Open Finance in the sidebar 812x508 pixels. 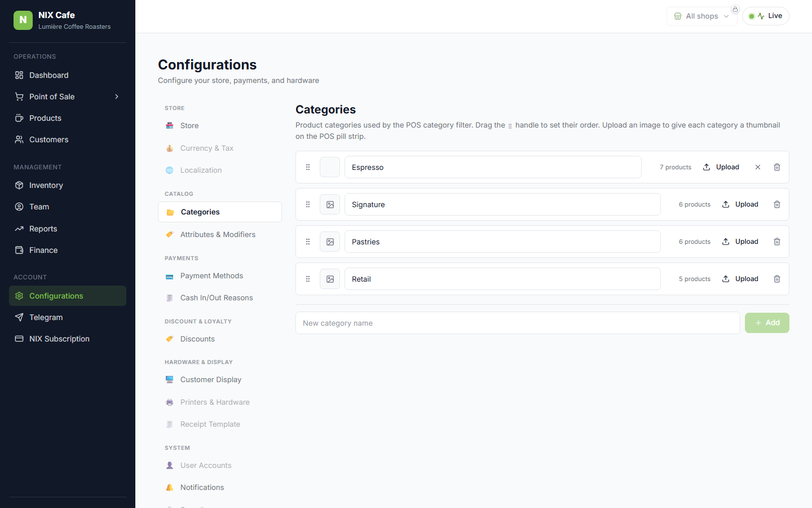68,250
